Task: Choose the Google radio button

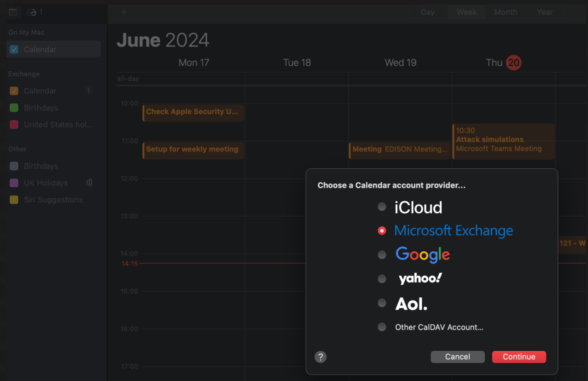Action: click(382, 255)
